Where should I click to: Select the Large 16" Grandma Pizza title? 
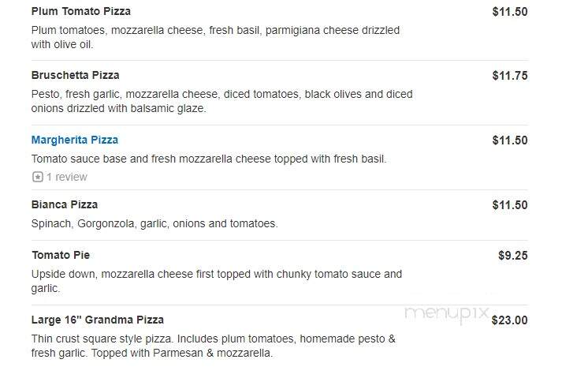(x=98, y=320)
